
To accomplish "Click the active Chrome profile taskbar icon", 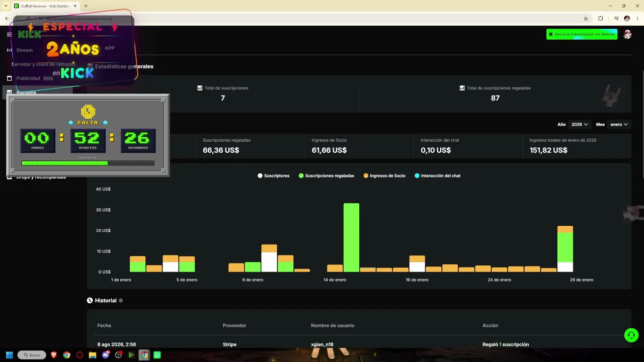I will coord(144,355).
